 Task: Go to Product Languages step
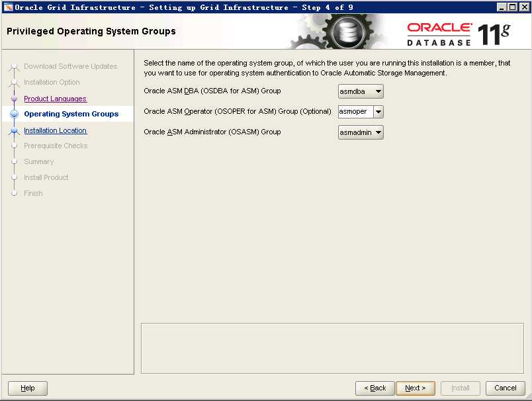coord(56,99)
